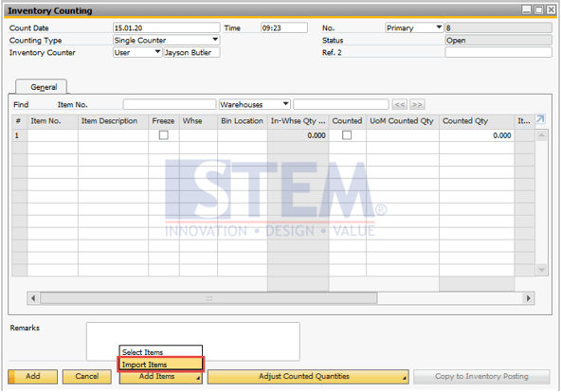Open the Primary series dropdown
This screenshot has height=392, width=561.
(x=439, y=27)
